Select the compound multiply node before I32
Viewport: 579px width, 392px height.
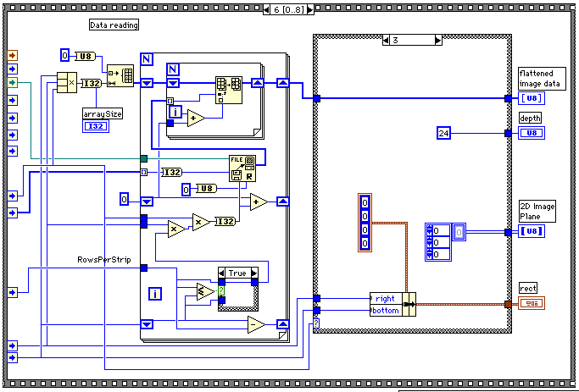pyautogui.click(x=67, y=83)
